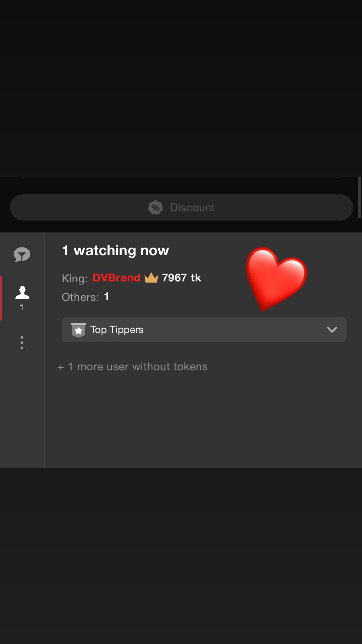This screenshot has width=362, height=644.
Task: Open the three-dot more options menu
Action: (x=22, y=343)
